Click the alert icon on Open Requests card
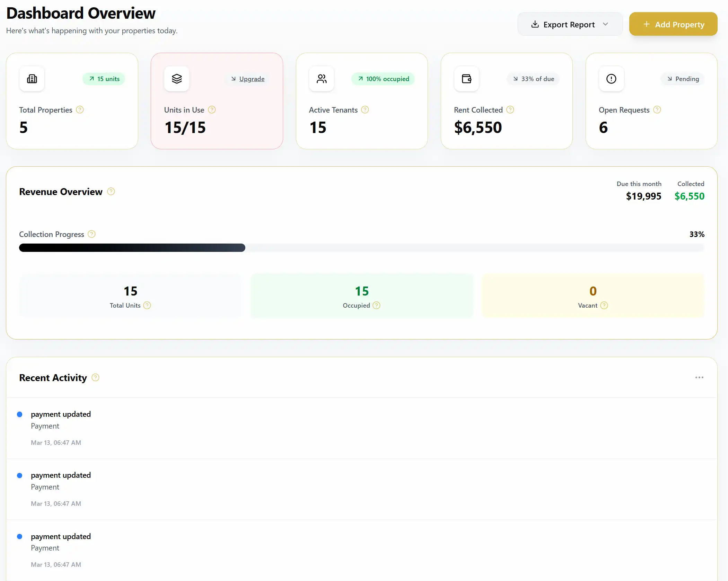The width and height of the screenshot is (728, 581). point(611,79)
